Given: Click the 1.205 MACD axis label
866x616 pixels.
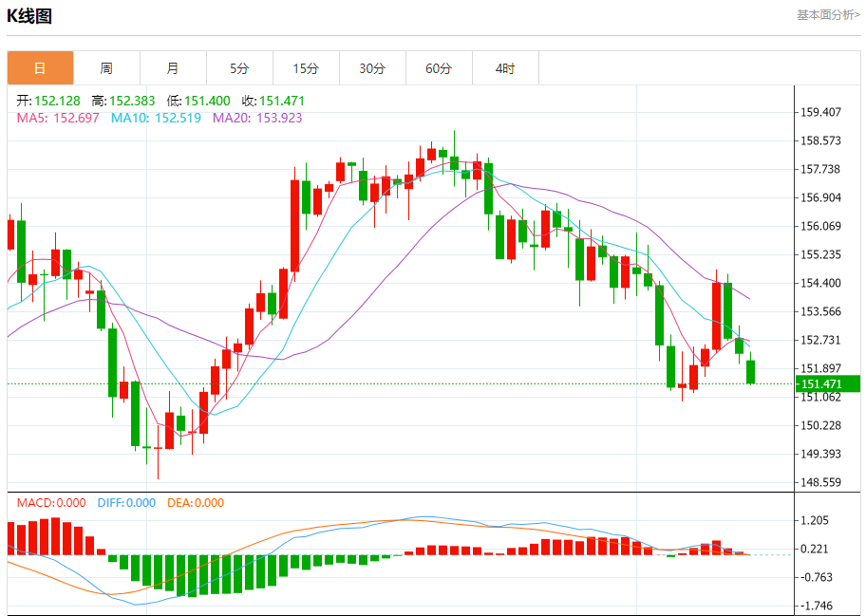Looking at the screenshot, I should point(815,520).
